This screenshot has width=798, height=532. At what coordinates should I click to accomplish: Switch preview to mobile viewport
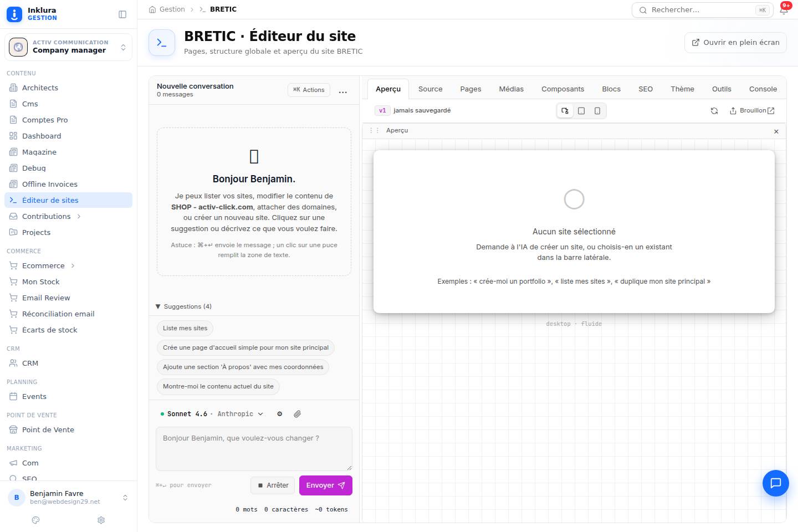click(597, 111)
